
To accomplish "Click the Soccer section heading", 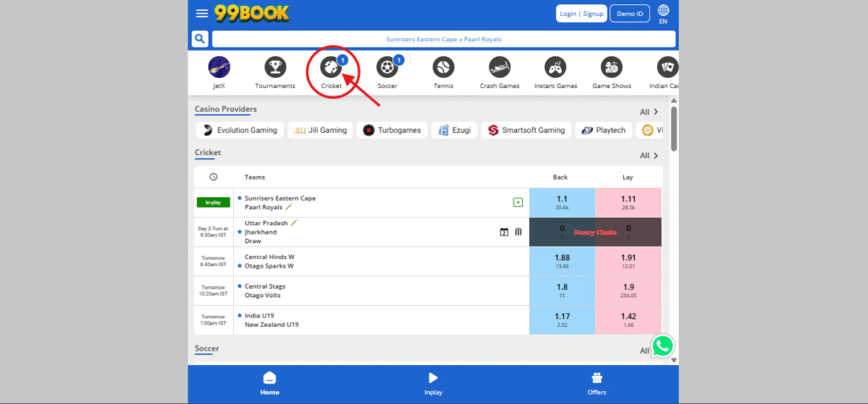I will [207, 348].
